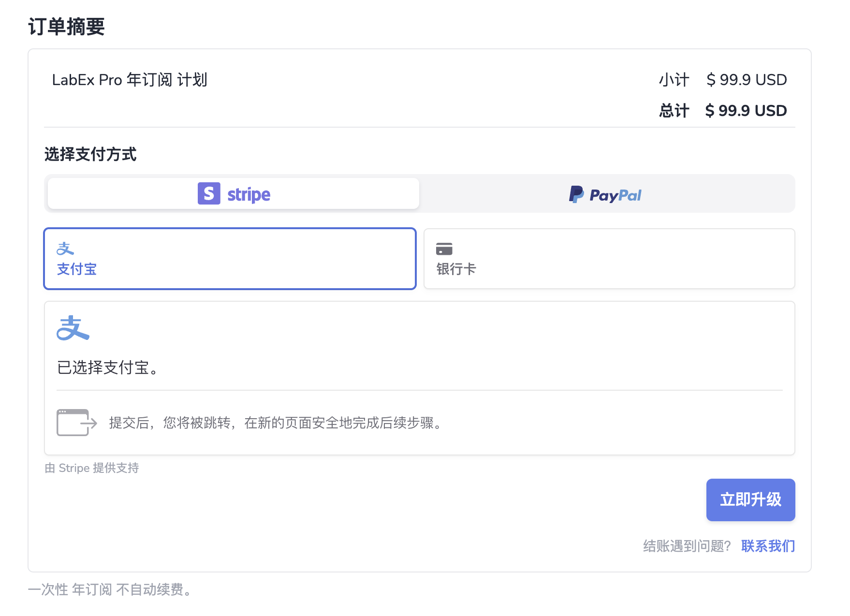This screenshot has height=616, width=850.
Task: Click the bank card icon on 银行卡 option
Action: point(445,249)
